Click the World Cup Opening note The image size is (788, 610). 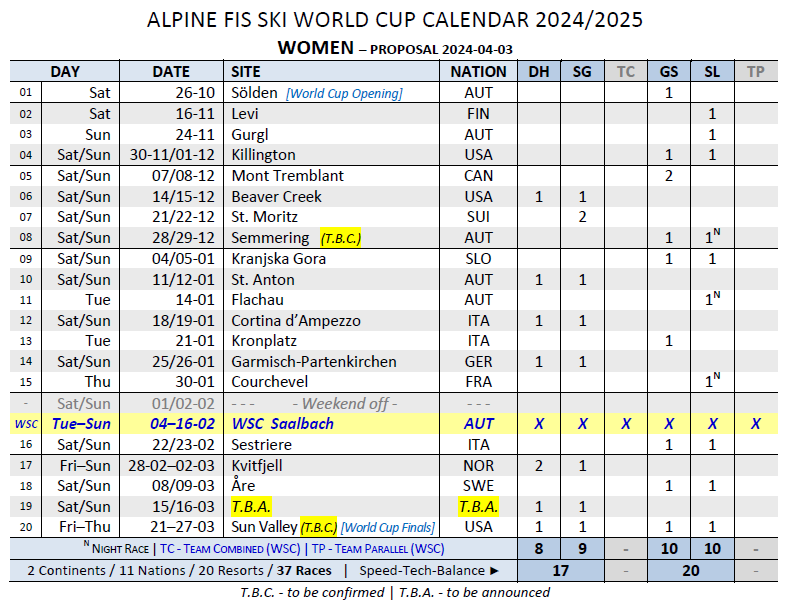(x=344, y=93)
